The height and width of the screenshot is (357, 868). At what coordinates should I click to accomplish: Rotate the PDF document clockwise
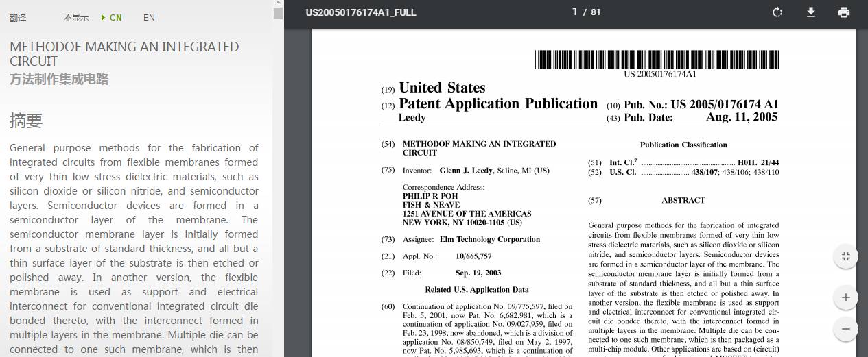pyautogui.click(x=777, y=12)
